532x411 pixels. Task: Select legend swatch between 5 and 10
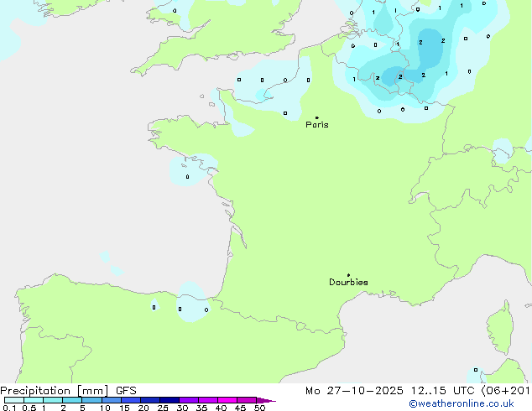91,400
